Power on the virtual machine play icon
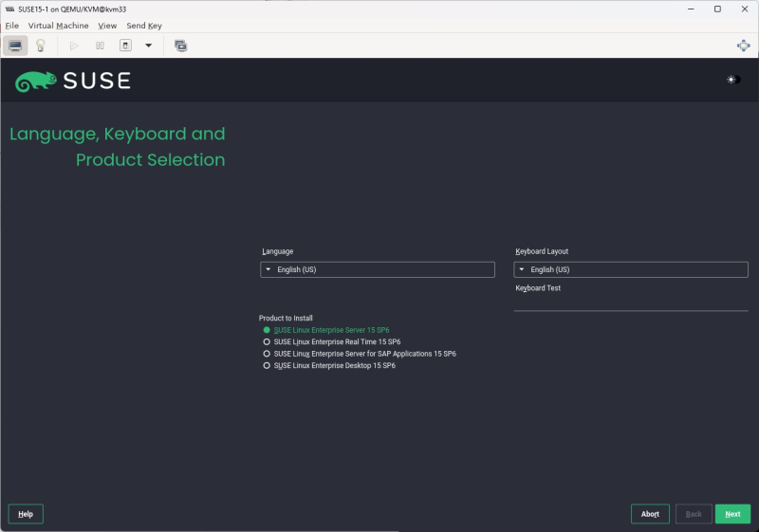The height and width of the screenshot is (532, 759). tap(74, 46)
